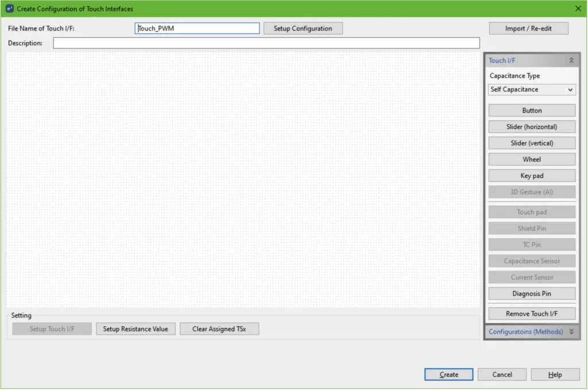Open Setup Resistance Value
The height and width of the screenshot is (390, 588).
pos(136,329)
